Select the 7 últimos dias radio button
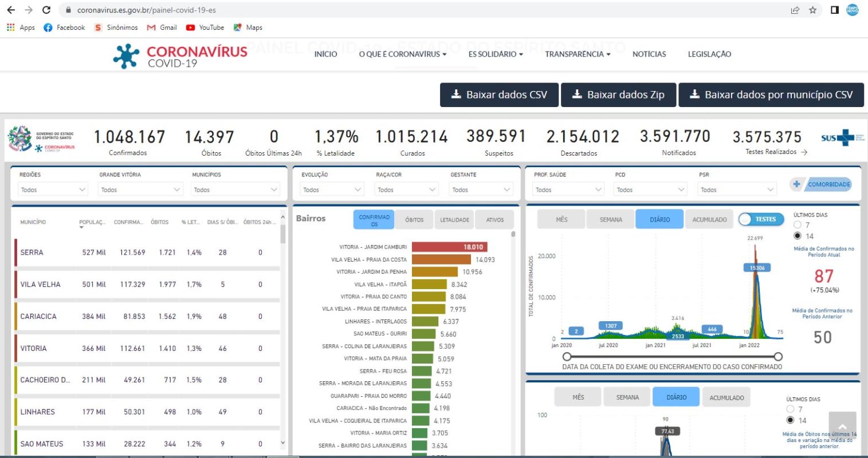The width and height of the screenshot is (868, 458). point(798,225)
